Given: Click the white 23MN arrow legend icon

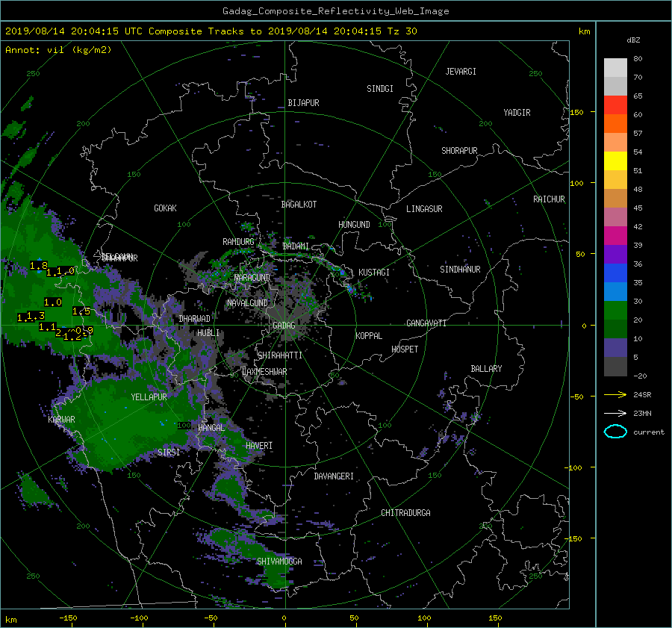Looking at the screenshot, I should [x=615, y=413].
